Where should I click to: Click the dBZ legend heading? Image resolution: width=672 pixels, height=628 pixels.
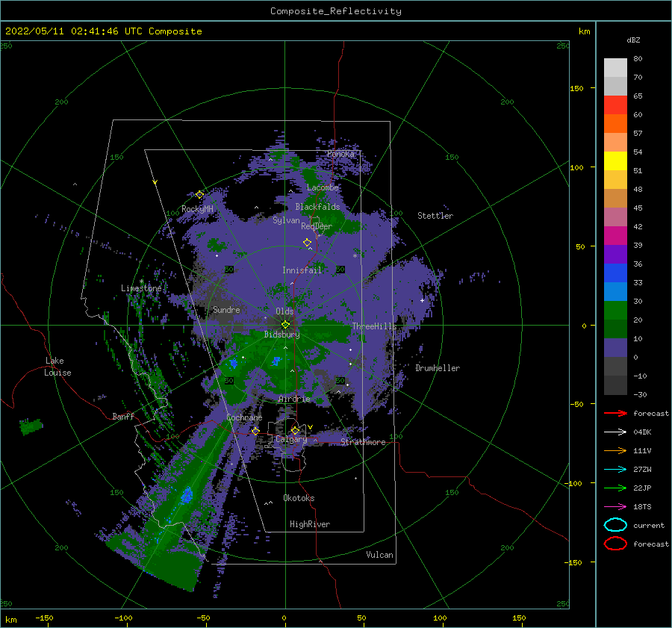633,40
